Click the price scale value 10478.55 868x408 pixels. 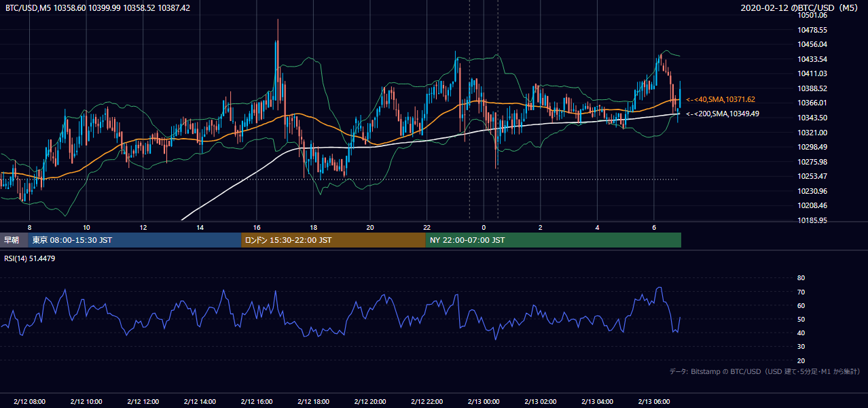point(812,30)
